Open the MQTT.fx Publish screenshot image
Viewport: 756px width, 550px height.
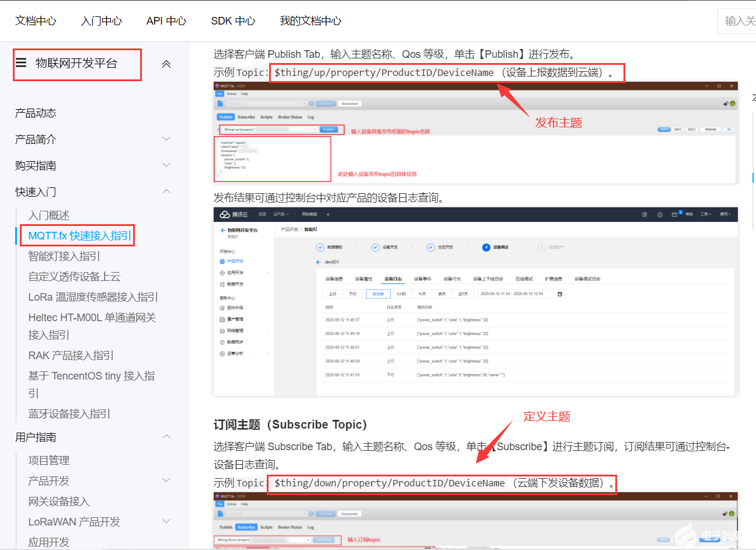[475, 133]
